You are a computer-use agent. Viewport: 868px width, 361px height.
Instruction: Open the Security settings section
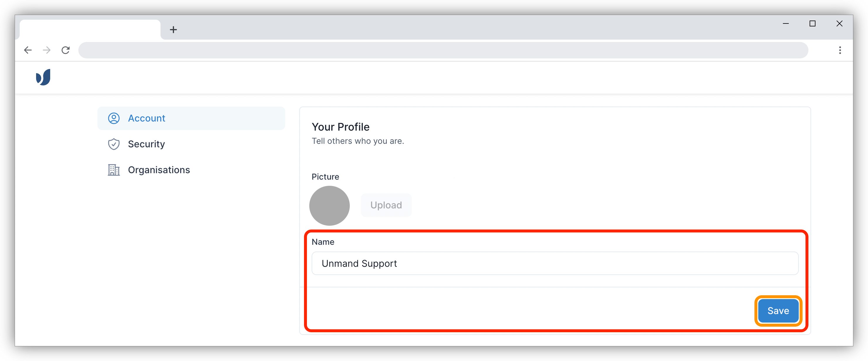click(x=146, y=144)
